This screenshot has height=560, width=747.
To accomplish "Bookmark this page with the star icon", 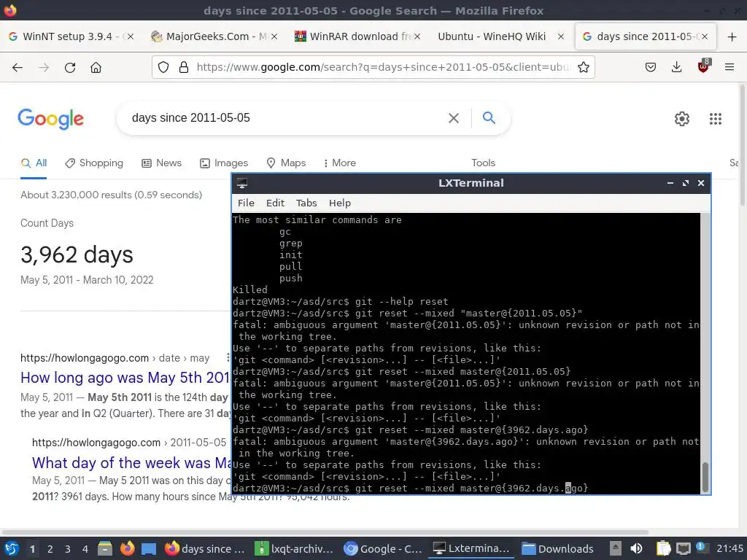I will pos(584,67).
